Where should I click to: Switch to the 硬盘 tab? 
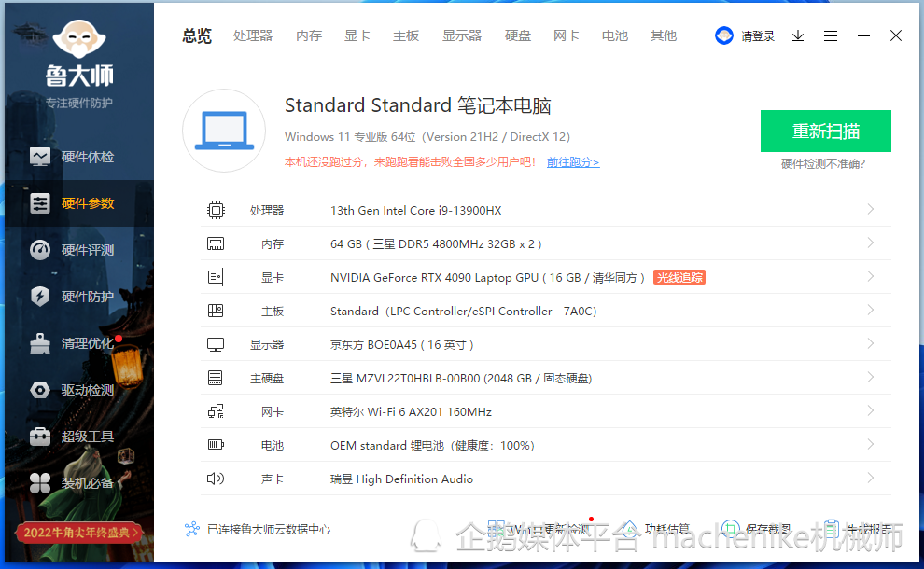click(518, 36)
